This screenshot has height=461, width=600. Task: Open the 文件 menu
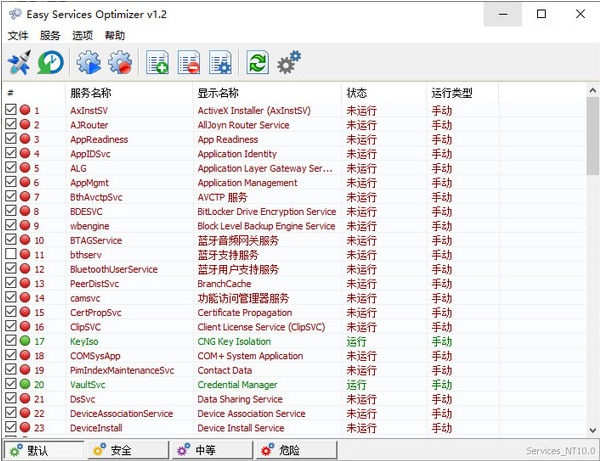18,35
